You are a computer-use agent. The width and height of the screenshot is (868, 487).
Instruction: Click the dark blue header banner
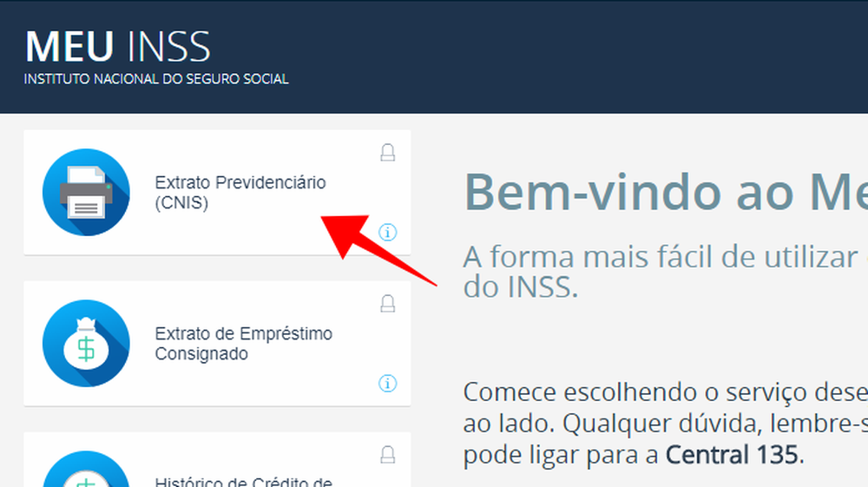(x=434, y=56)
